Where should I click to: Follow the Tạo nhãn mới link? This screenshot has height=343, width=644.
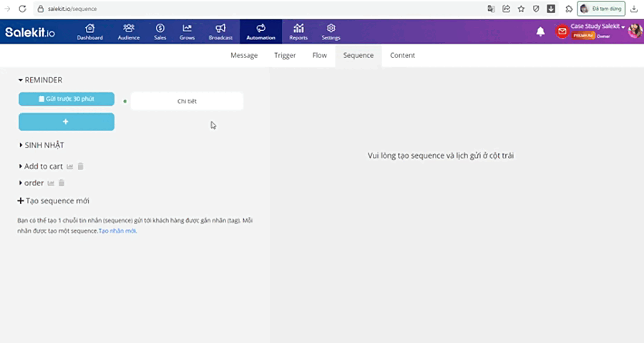pyautogui.click(x=117, y=231)
